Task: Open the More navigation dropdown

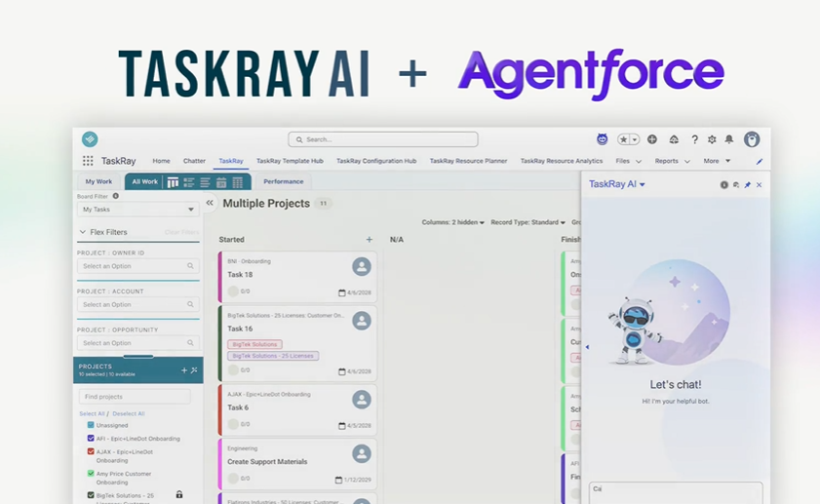Action: pyautogui.click(x=717, y=161)
